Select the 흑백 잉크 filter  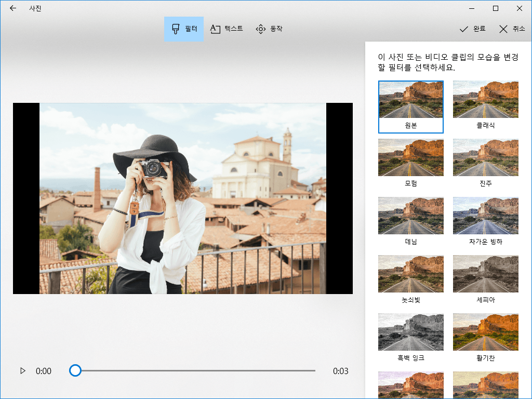(x=410, y=339)
